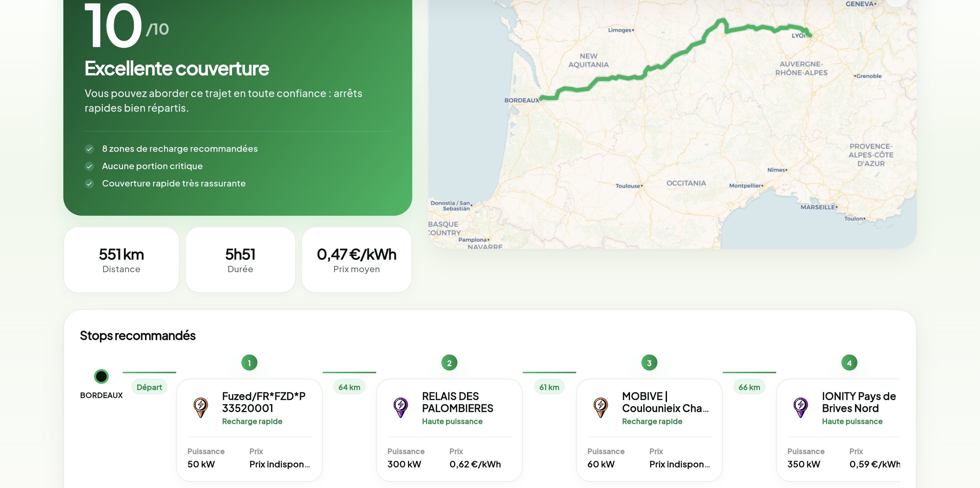This screenshot has width=980, height=488.
Task: Click Recharge rapide label on Fuzed card
Action: click(252, 421)
